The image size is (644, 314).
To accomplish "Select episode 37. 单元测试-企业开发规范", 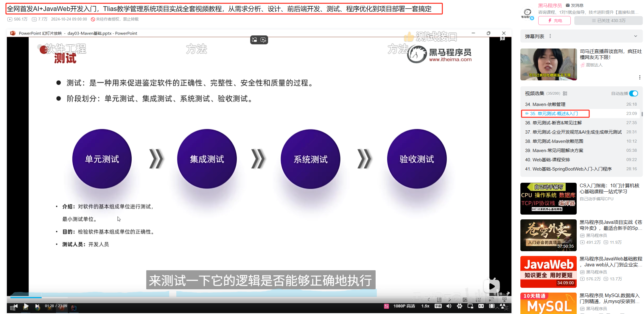I will point(581,132).
